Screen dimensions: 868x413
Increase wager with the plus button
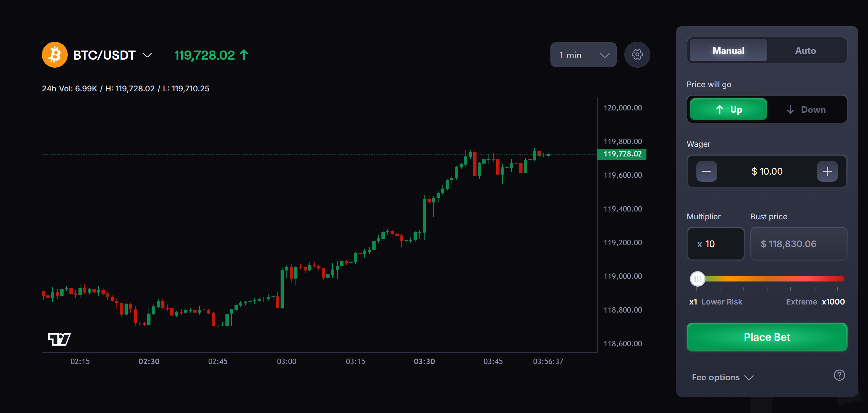[x=827, y=171]
